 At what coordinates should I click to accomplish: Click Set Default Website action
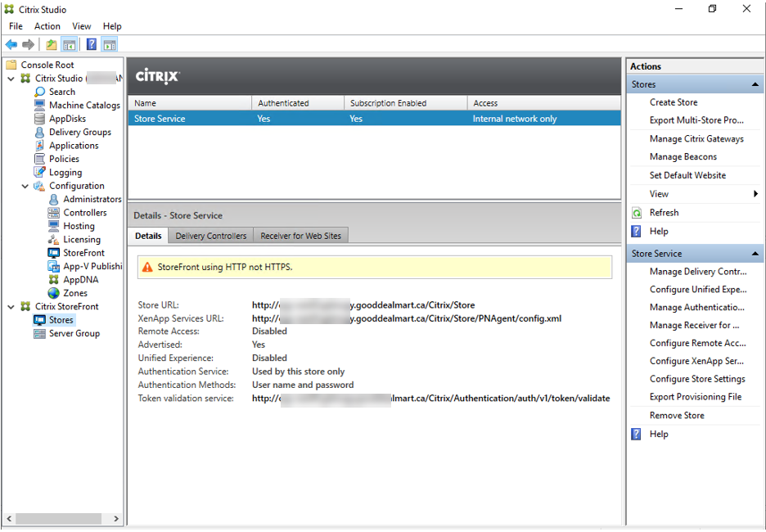click(687, 175)
